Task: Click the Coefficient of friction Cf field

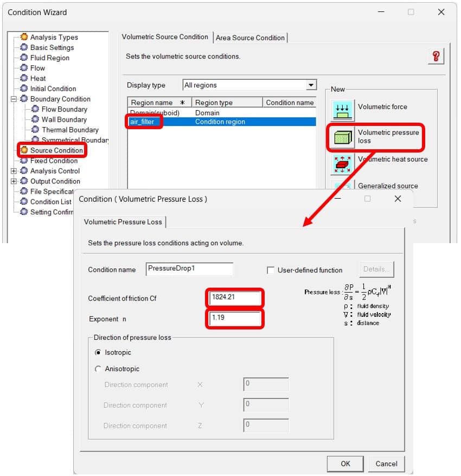Action: point(235,298)
